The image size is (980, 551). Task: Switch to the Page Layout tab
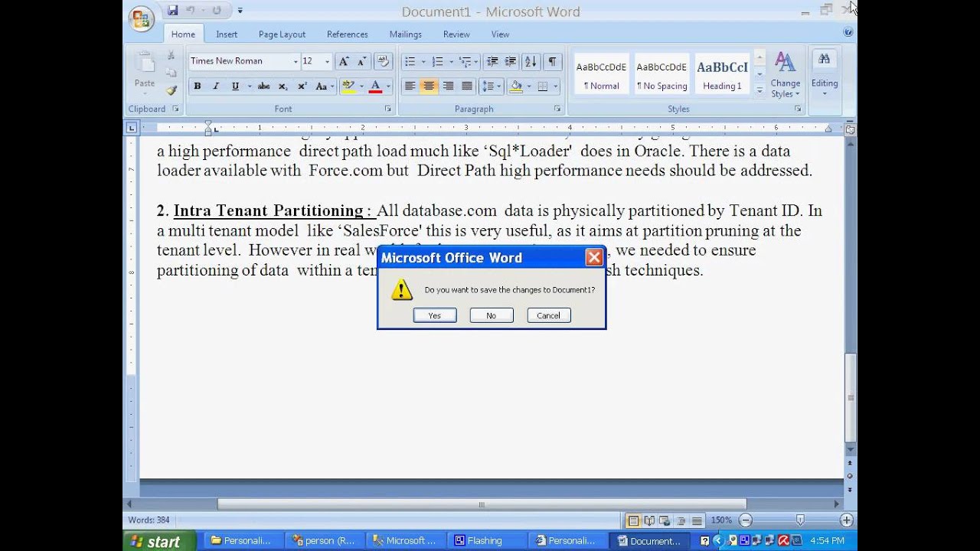pos(282,34)
